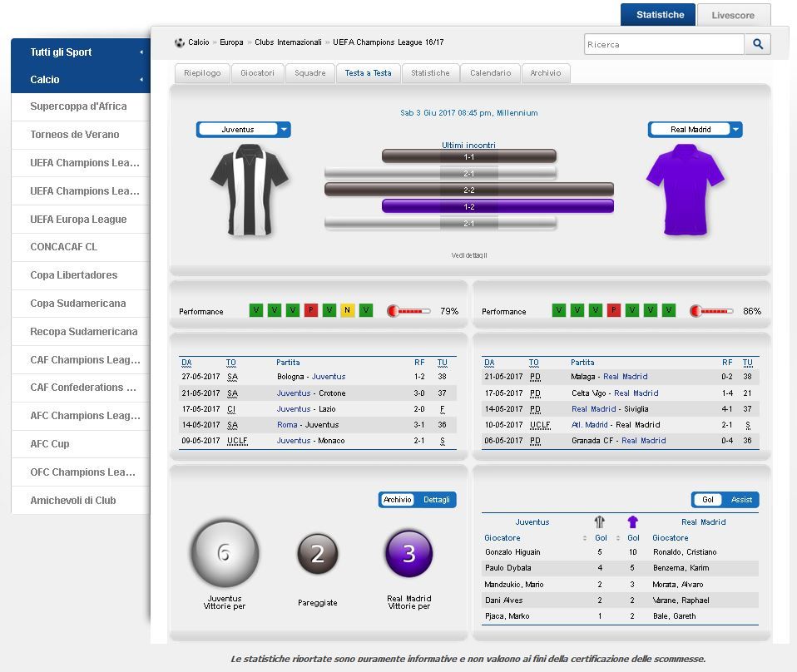Click the 2-2 last meeting bar
This screenshot has width=797, height=672.
click(469, 190)
